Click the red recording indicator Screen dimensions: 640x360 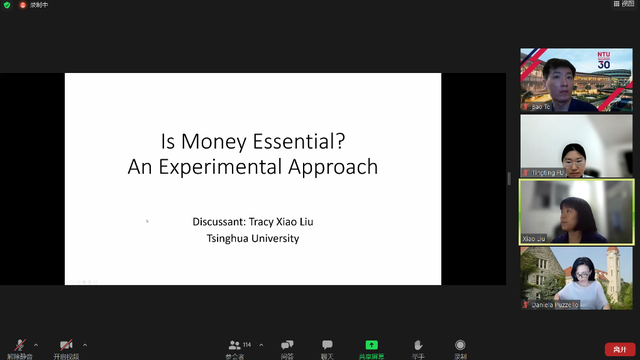[23, 5]
